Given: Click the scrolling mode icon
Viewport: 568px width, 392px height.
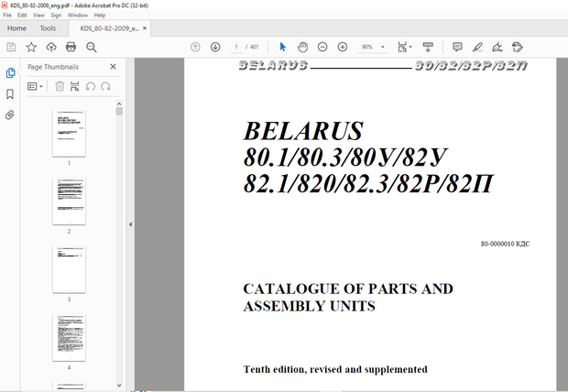Looking at the screenshot, I should (x=428, y=47).
